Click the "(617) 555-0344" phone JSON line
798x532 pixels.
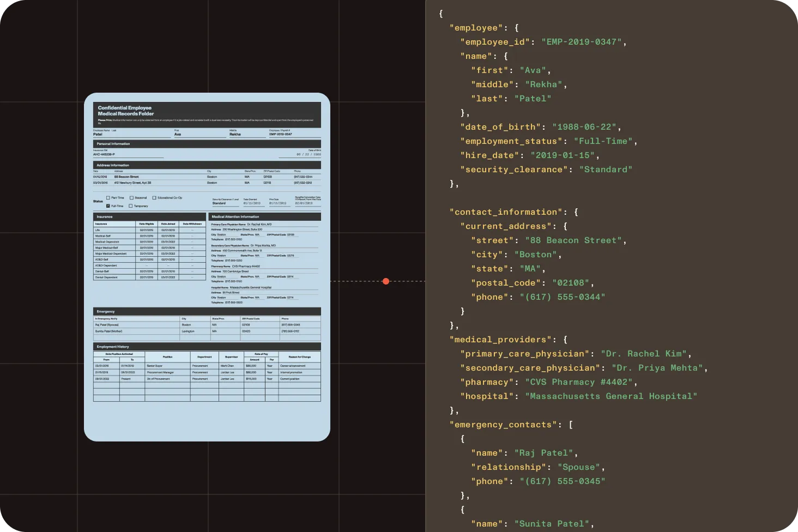pos(538,297)
